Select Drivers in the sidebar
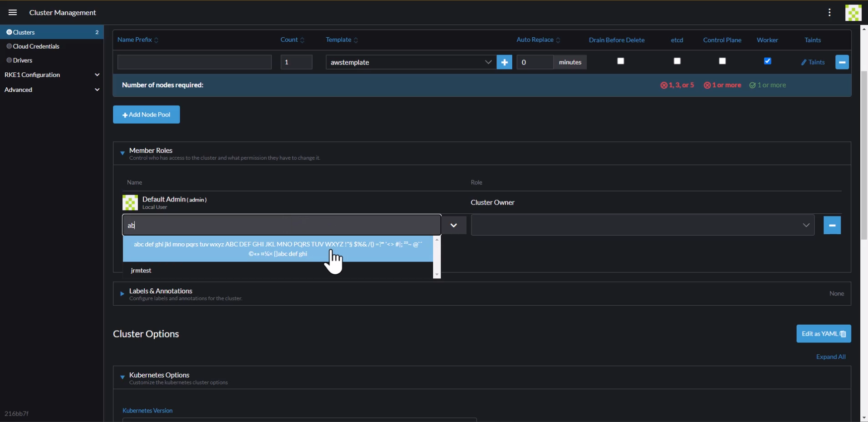 point(23,60)
